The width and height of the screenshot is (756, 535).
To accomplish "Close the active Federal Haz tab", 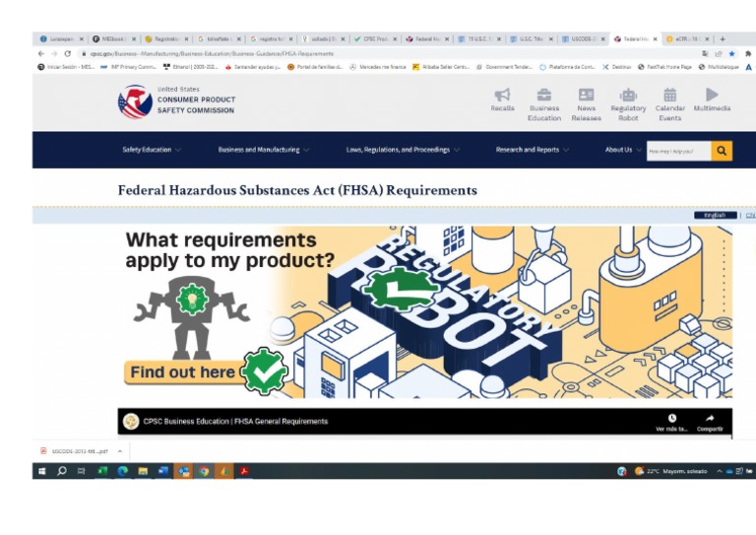I will click(655, 39).
